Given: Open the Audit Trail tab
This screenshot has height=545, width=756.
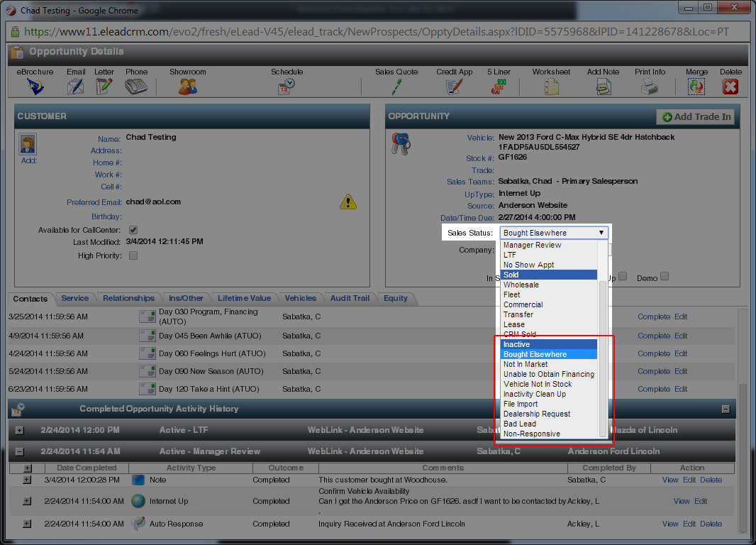Looking at the screenshot, I should coord(350,298).
